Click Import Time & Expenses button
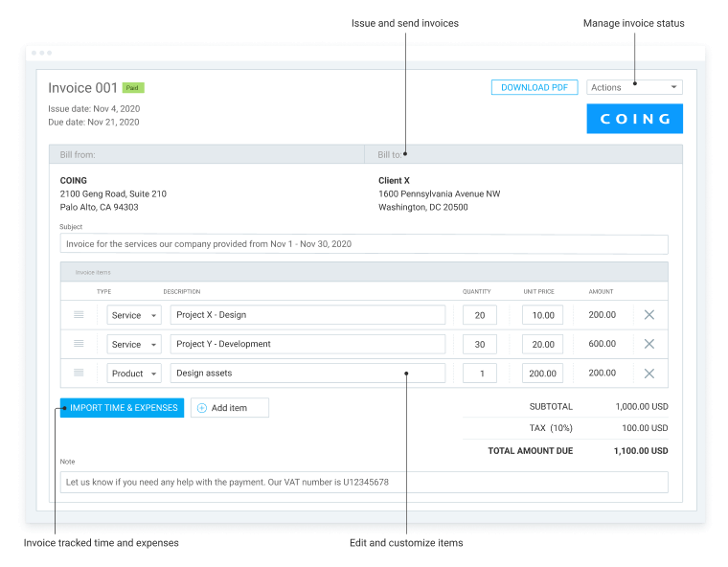This screenshot has height=567, width=728. [122, 408]
